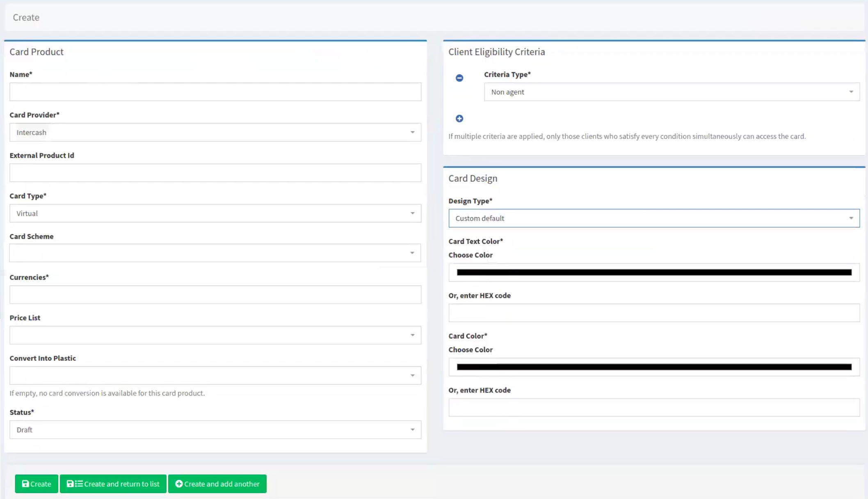The width and height of the screenshot is (868, 499).
Task: Click Create and add another button
Action: point(217,484)
